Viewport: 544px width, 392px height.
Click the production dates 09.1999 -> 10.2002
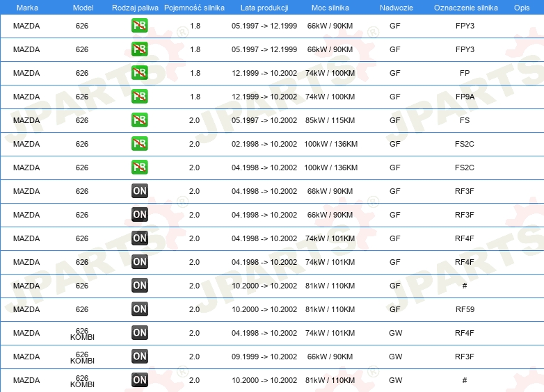tap(264, 357)
